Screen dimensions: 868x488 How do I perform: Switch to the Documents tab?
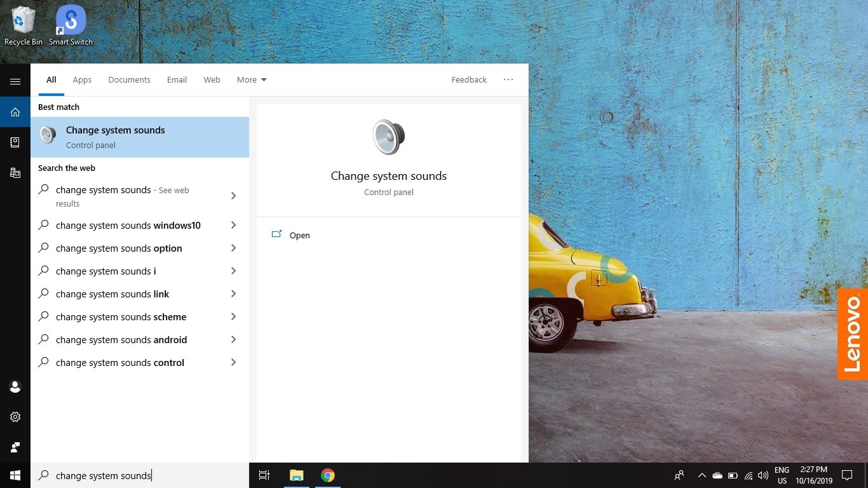click(x=129, y=79)
